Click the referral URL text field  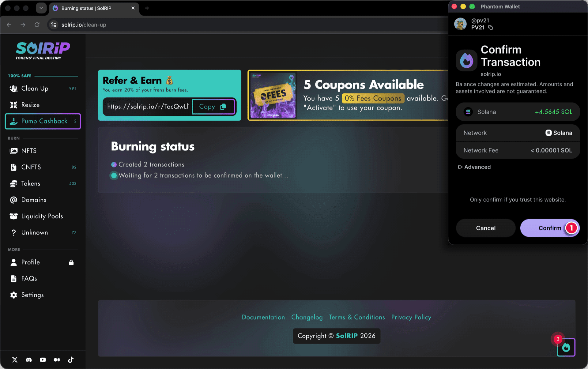click(x=148, y=107)
